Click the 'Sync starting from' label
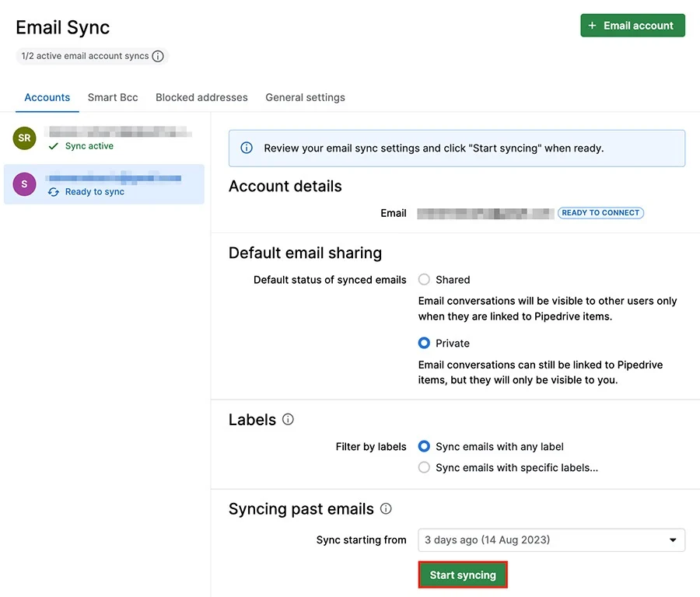The image size is (700, 597). click(361, 540)
